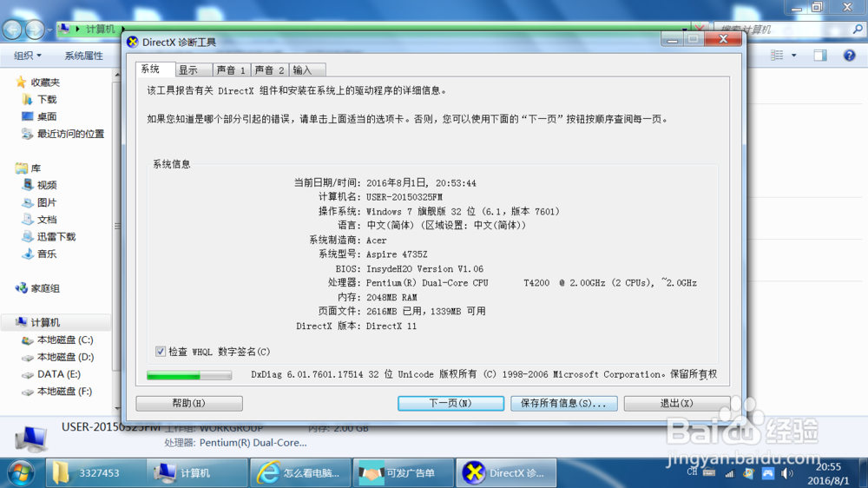The height and width of the screenshot is (488, 868).
Task: Select the 系统 tab
Action: pyautogui.click(x=155, y=69)
